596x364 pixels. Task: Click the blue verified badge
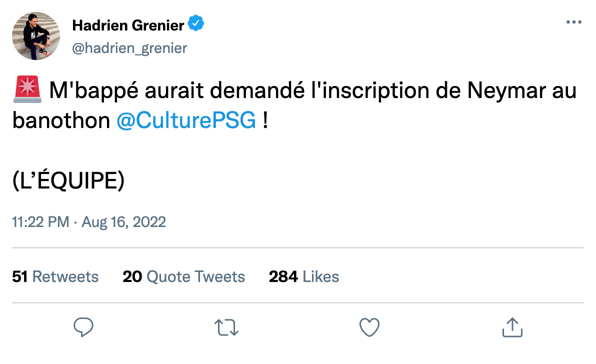click(x=195, y=23)
